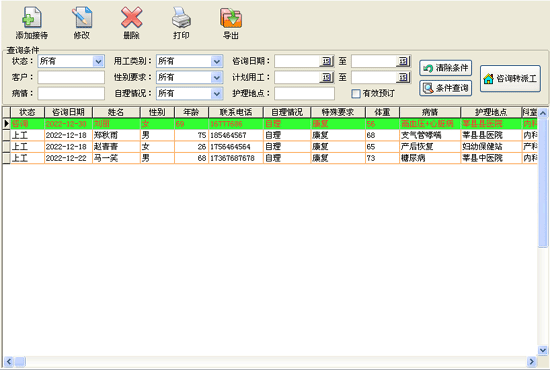Click the 导出 export icon
Image resolution: width=550 pixels, height=370 pixels.
point(231,18)
